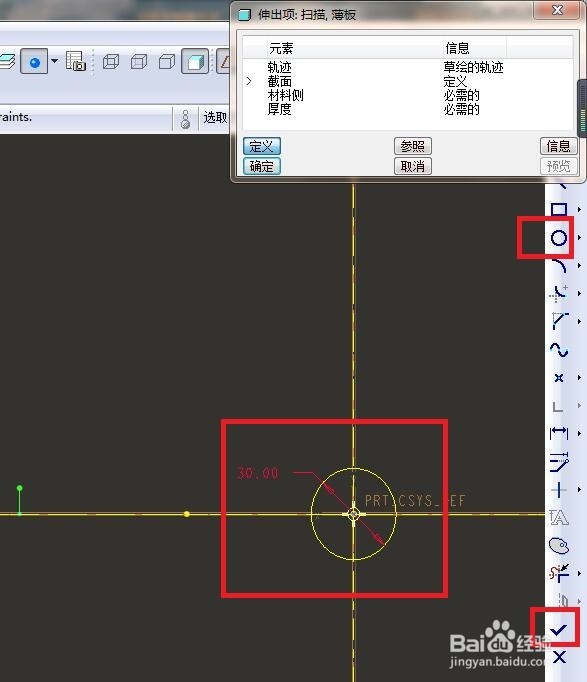Select the Constraints tool
This screenshot has height=682, width=587.
pos(558,490)
